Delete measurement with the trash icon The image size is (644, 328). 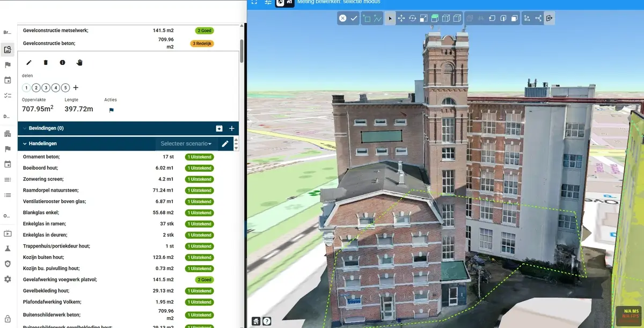[46, 63]
